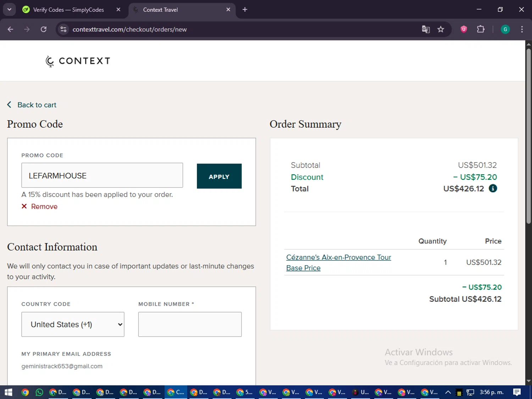The image size is (532, 399).
Task: Open site information icon in address bar
Action: coord(63,29)
